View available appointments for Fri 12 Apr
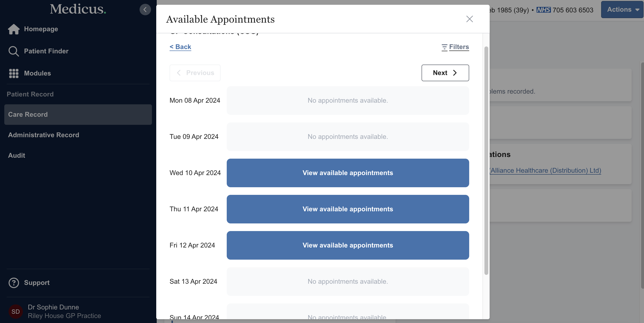Screen dimensions: 644x323 coord(347,245)
